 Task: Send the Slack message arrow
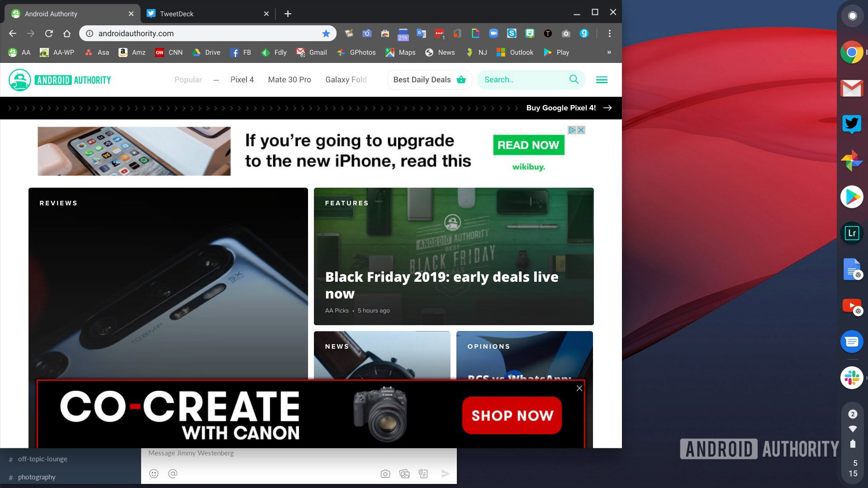[445, 474]
